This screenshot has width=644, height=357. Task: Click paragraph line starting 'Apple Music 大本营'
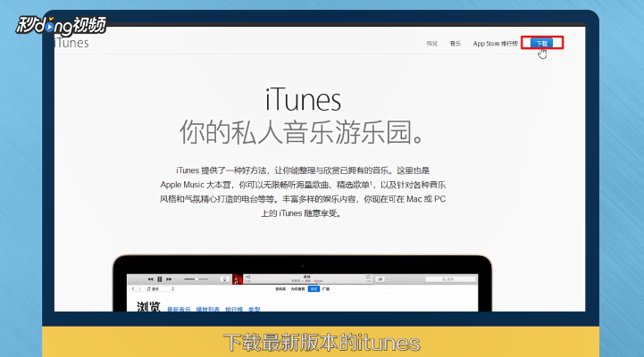(x=303, y=185)
